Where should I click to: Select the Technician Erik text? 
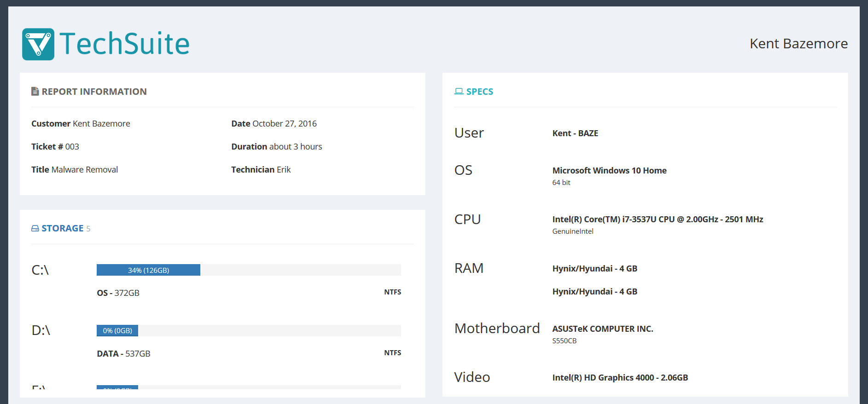261,169
